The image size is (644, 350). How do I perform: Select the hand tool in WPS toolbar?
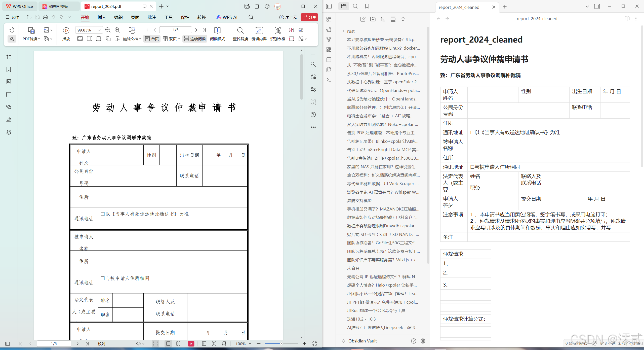click(x=12, y=30)
